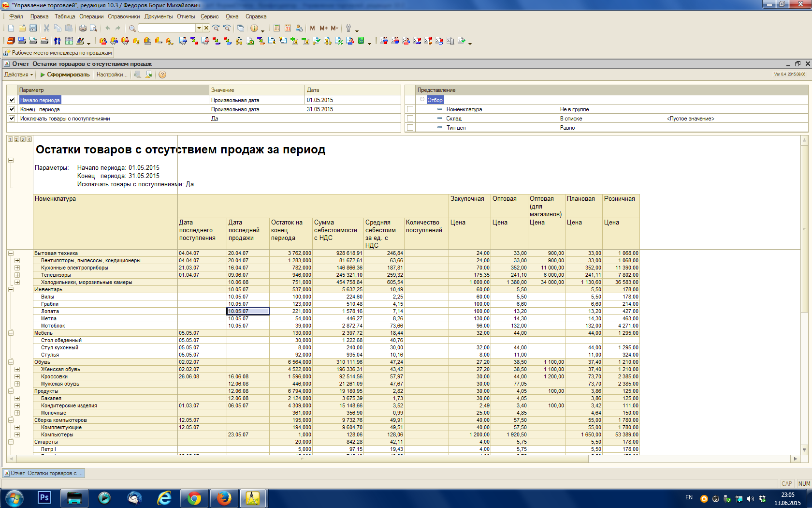Expand Кухонные электроприборы subgroup

pos(17,268)
